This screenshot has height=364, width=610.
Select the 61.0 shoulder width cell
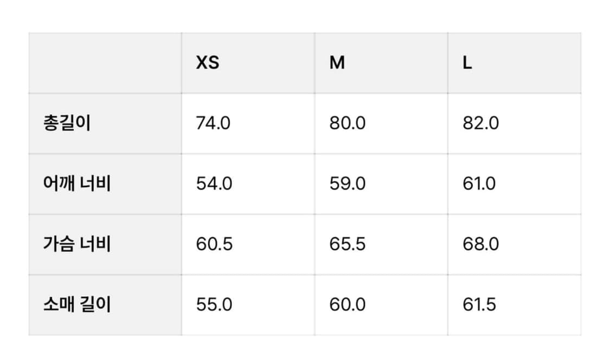pyautogui.click(x=479, y=184)
